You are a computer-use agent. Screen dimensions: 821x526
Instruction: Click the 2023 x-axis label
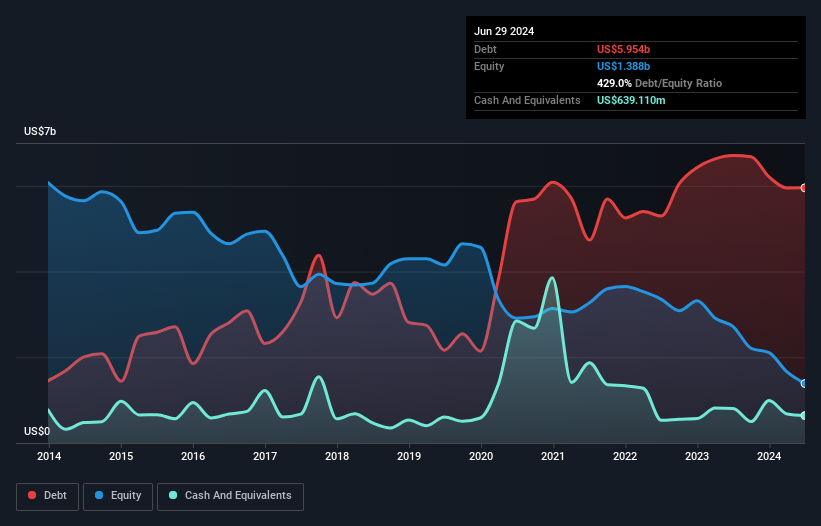point(697,456)
